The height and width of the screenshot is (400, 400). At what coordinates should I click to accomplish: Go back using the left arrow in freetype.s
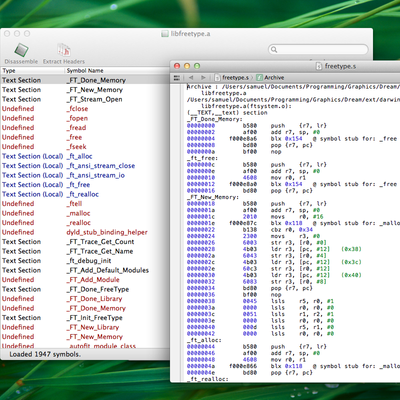(191, 78)
